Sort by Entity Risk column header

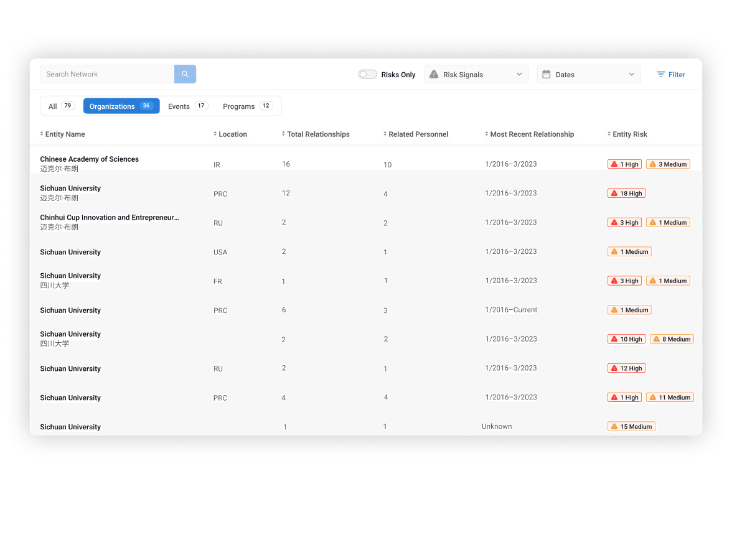(x=629, y=134)
